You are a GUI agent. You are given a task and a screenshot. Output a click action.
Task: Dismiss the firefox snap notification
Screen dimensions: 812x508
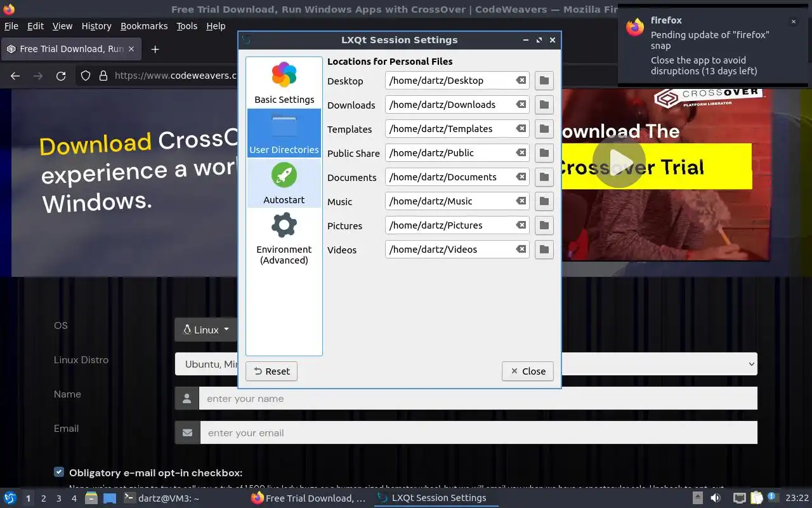[x=793, y=22]
